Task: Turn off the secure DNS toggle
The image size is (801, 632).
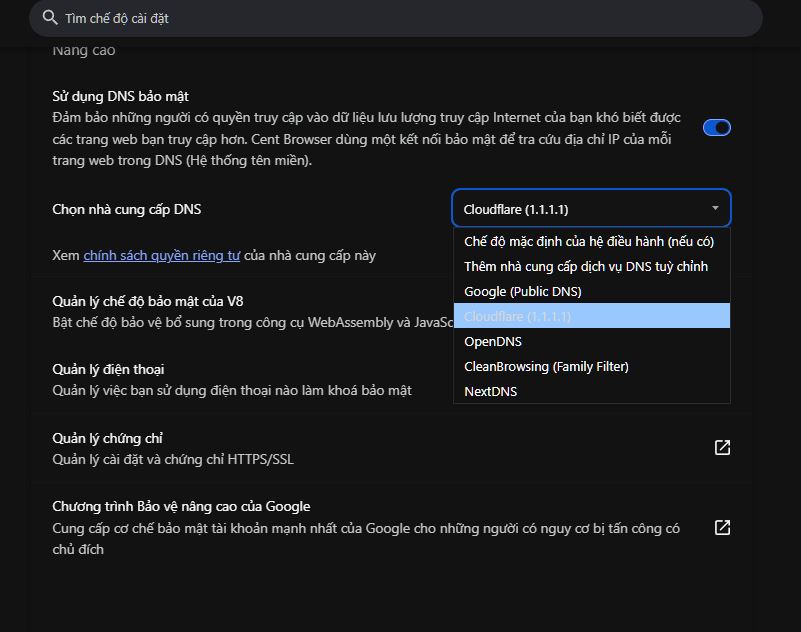Action: 717,128
